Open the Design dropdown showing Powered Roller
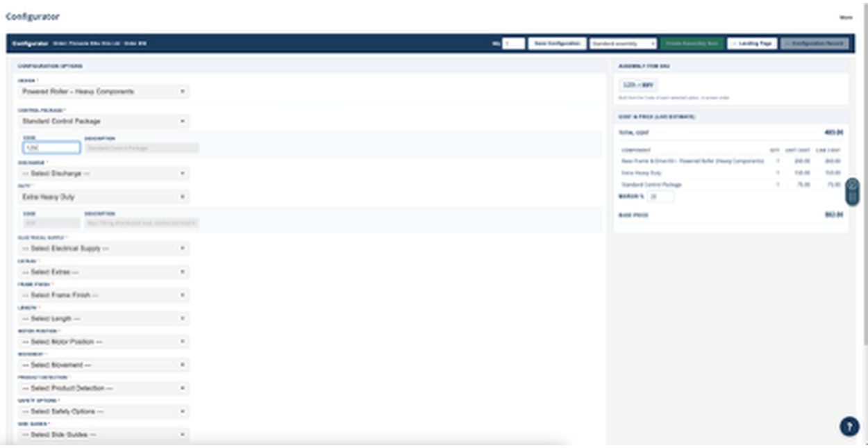Image resolution: width=868 pixels, height=448 pixels. click(103, 92)
